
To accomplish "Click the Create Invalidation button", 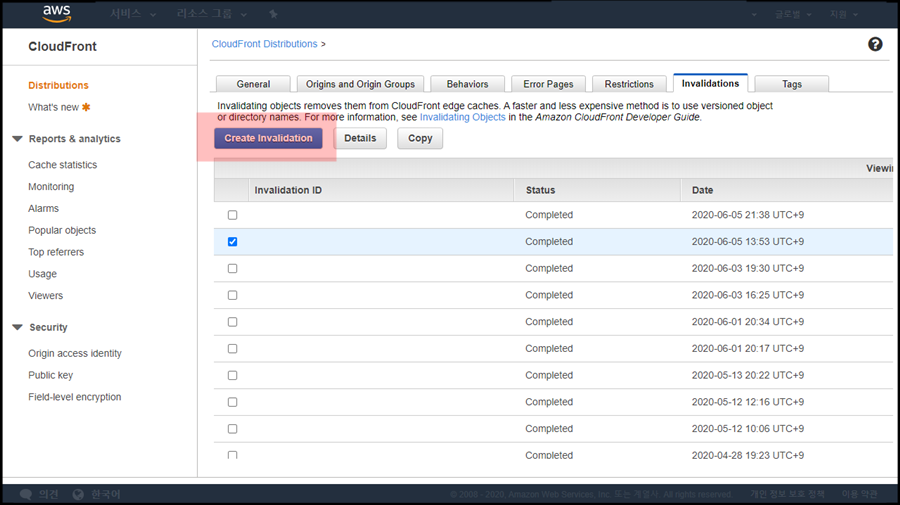I will tap(268, 138).
